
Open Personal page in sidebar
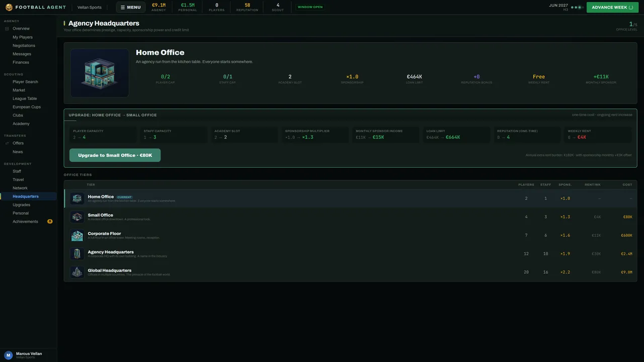(21, 213)
